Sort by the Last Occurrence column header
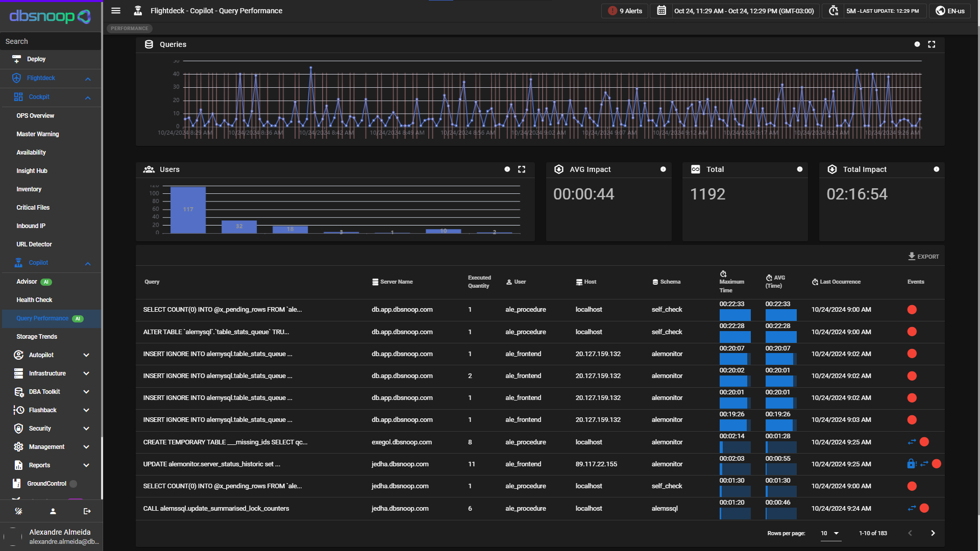The image size is (980, 551). pyautogui.click(x=836, y=282)
